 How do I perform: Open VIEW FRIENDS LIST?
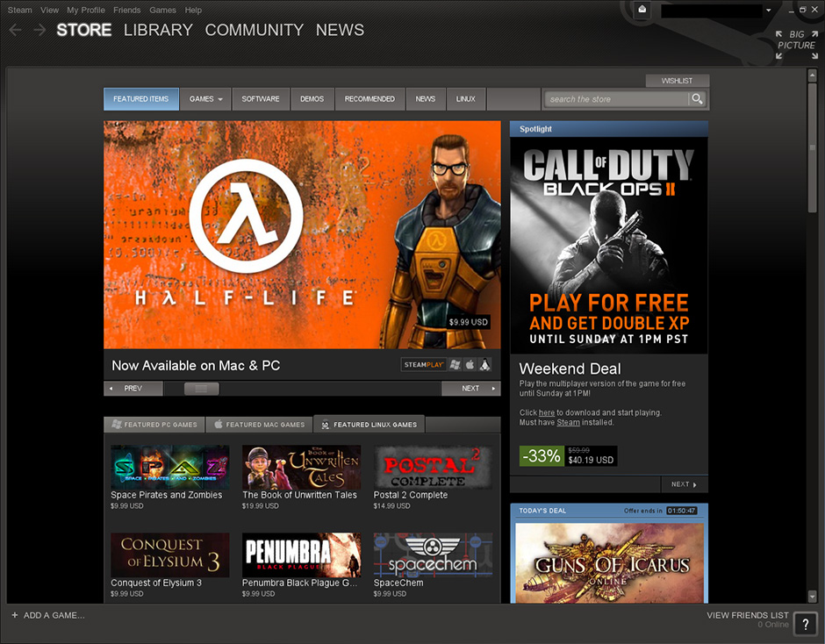coord(748,615)
